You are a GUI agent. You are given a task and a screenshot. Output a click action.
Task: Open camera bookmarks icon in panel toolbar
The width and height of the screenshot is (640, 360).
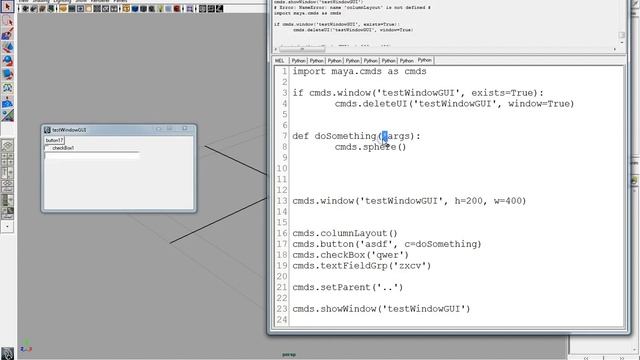click(x=42, y=9)
